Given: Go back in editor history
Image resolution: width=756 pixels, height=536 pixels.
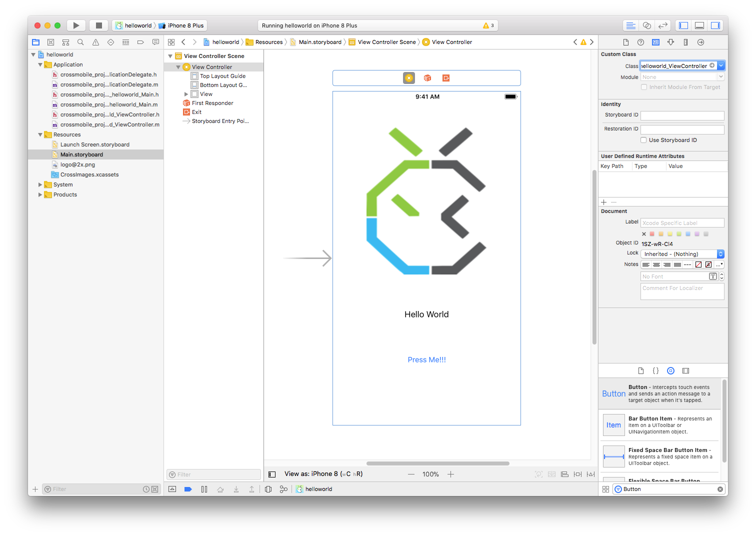Looking at the screenshot, I should (x=183, y=42).
